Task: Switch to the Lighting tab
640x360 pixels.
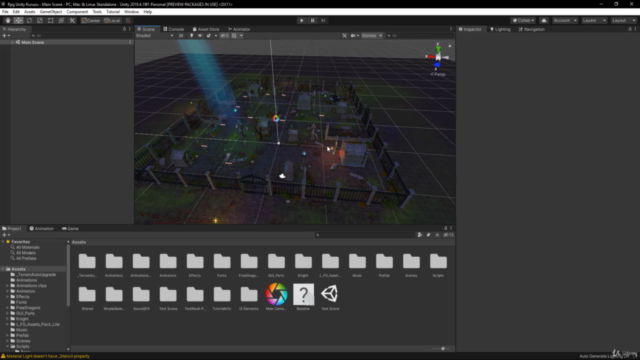Action: pyautogui.click(x=500, y=29)
